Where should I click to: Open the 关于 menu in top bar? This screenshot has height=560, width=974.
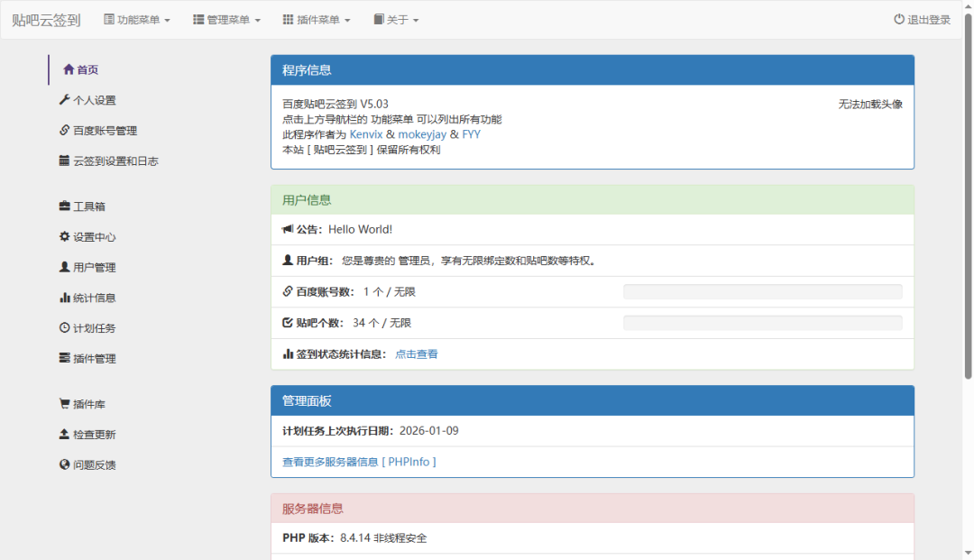396,20
